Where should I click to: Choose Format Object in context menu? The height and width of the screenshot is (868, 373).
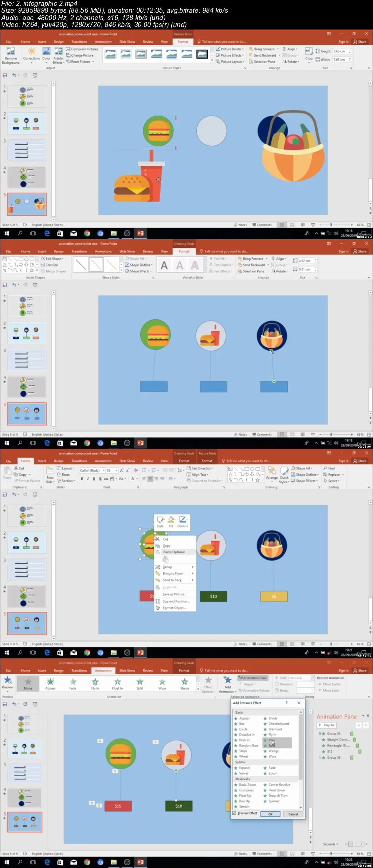pos(175,608)
